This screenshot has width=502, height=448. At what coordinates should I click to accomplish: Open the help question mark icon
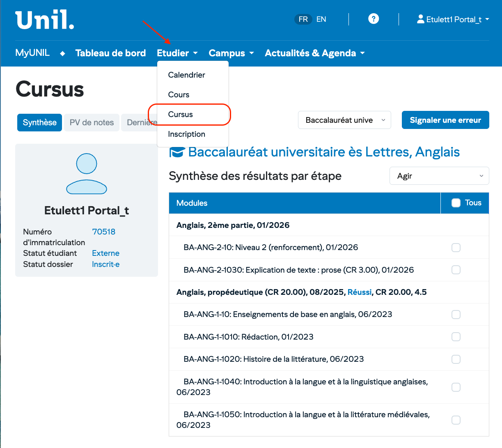coord(373,19)
